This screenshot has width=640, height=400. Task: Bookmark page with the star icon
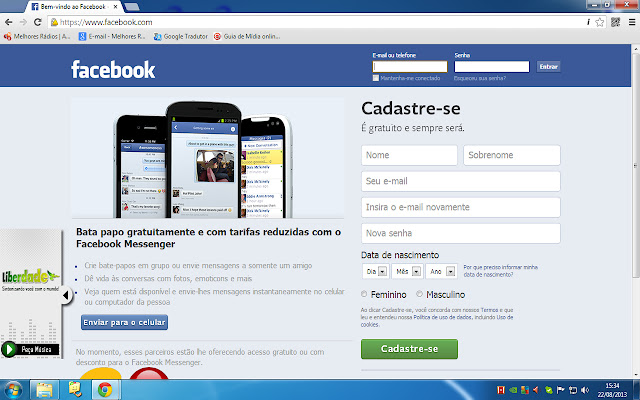pos(600,22)
